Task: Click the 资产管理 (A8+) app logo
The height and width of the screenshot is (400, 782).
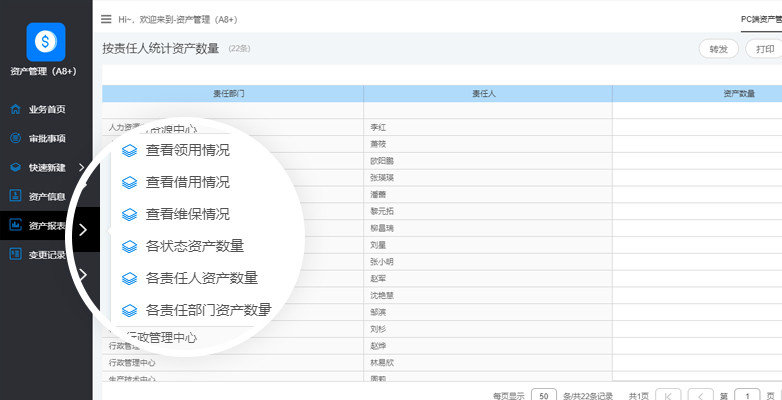Action: pyautogui.click(x=45, y=41)
